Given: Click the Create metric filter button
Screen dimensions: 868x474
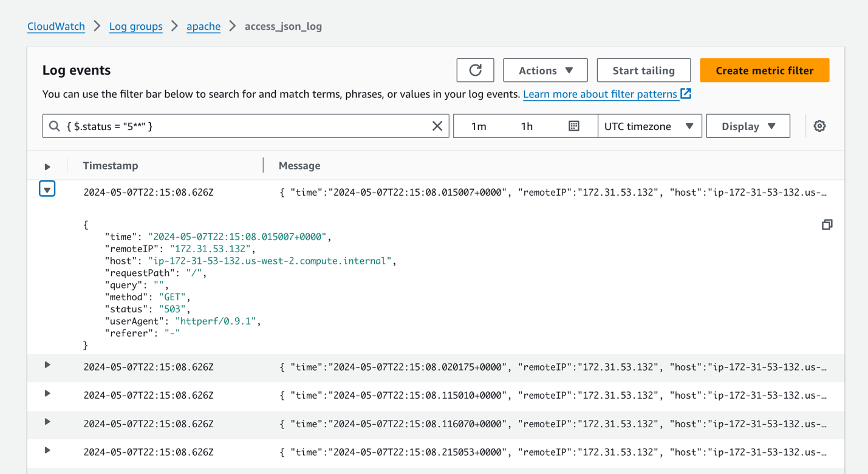Looking at the screenshot, I should [x=764, y=70].
